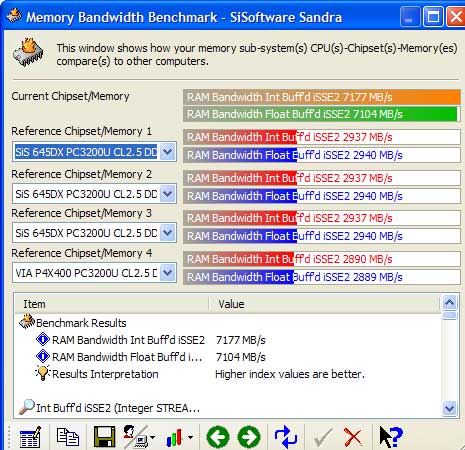Click the green back arrow

click(x=218, y=437)
